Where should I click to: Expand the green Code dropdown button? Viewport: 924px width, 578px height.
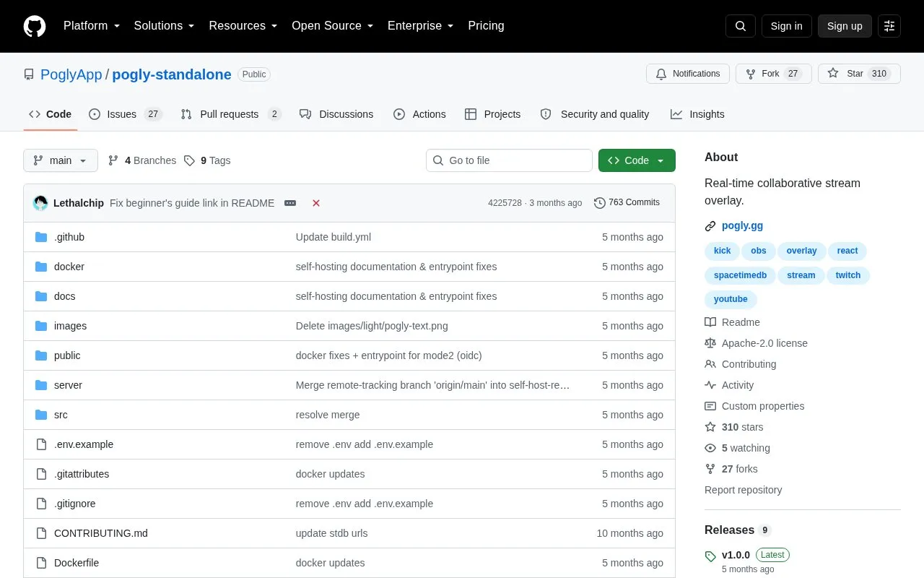point(637,160)
